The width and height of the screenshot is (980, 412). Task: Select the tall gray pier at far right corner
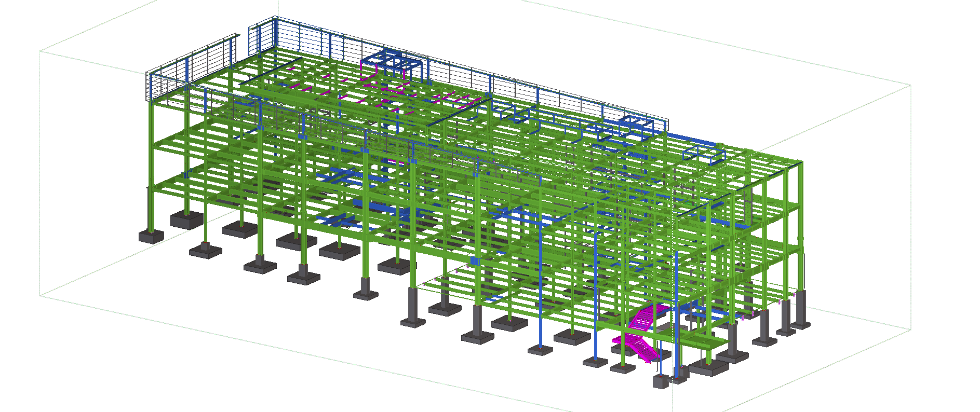(x=800, y=310)
